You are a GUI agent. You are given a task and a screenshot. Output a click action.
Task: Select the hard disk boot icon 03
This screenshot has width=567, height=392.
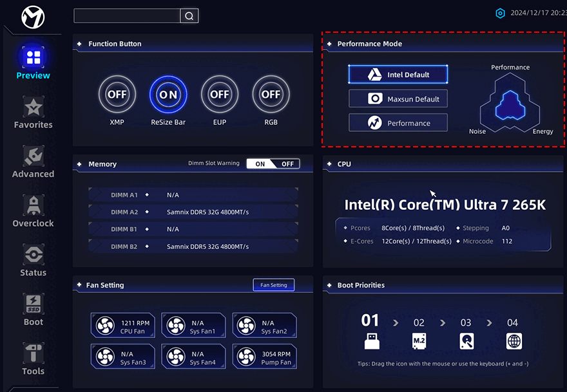(466, 341)
